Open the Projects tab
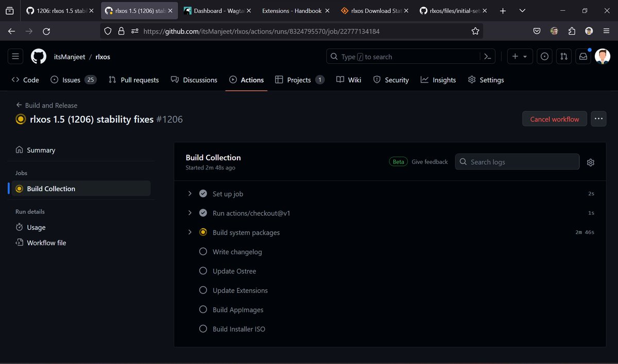Screen dimensions: 618x364 click(300, 80)
